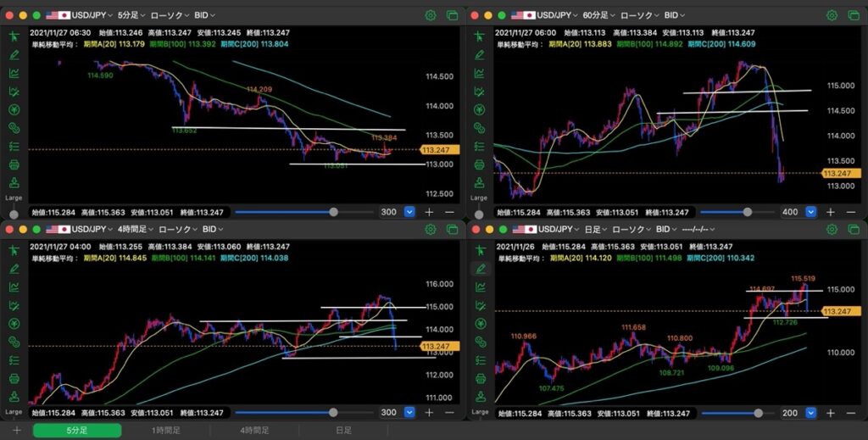Click plus zoom button in 日足 window
This screenshot has height=440, width=868.
[831, 413]
